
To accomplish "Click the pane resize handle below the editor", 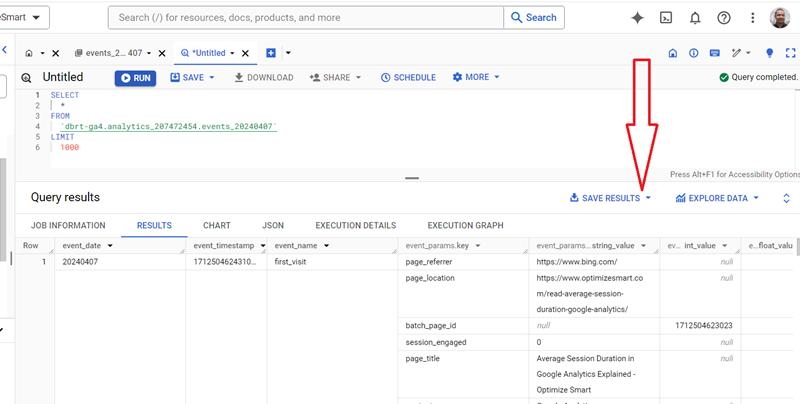I will (412, 179).
